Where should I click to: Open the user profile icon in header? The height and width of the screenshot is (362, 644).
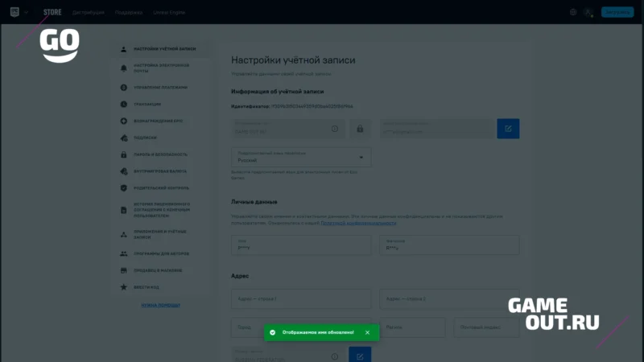(x=588, y=12)
